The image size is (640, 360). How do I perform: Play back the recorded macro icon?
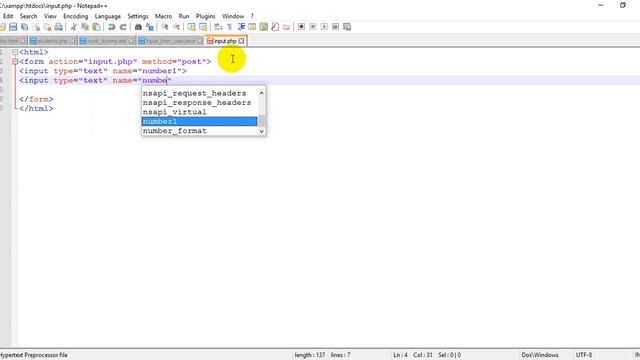(x=324, y=27)
